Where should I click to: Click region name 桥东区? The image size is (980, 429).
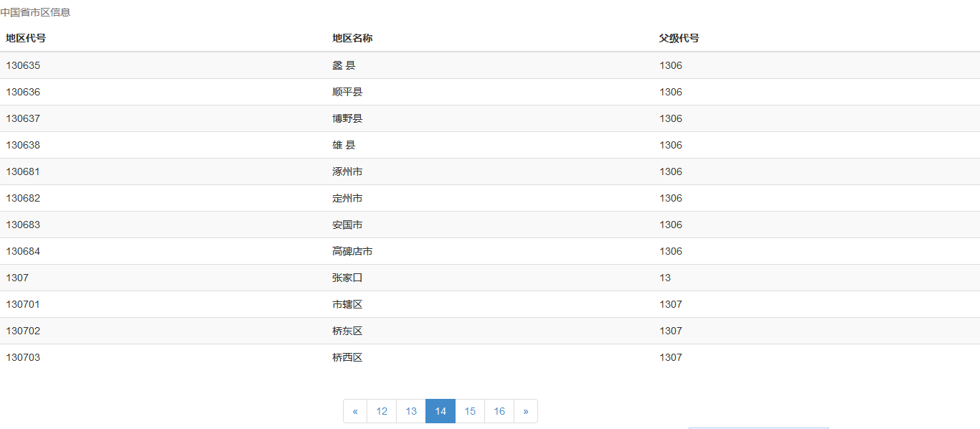coord(347,331)
